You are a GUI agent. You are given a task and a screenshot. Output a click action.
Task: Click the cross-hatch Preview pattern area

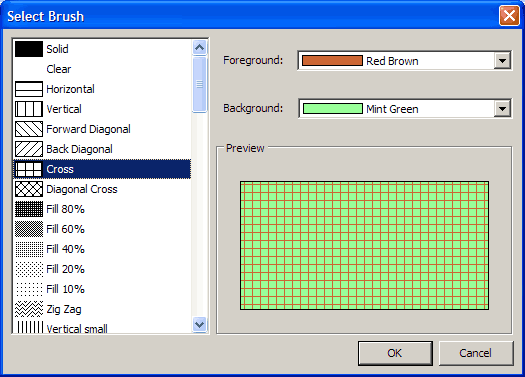pyautogui.click(x=364, y=245)
